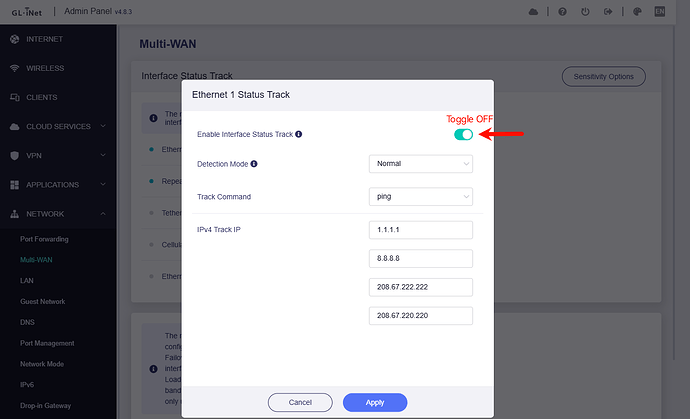This screenshot has height=419, width=690.
Task: Click the 208.67.222.222 track IP field
Action: (x=420, y=287)
